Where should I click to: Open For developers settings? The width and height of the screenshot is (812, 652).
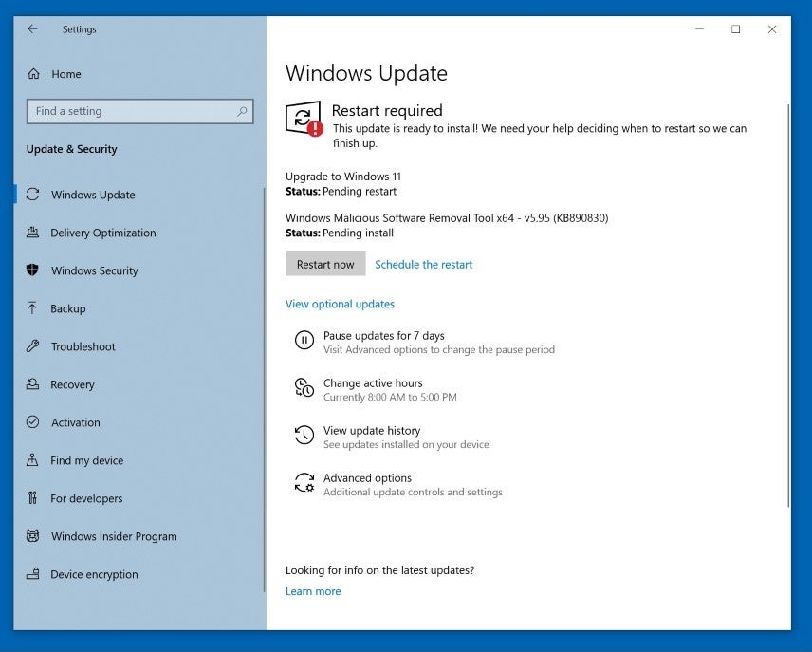[86, 498]
